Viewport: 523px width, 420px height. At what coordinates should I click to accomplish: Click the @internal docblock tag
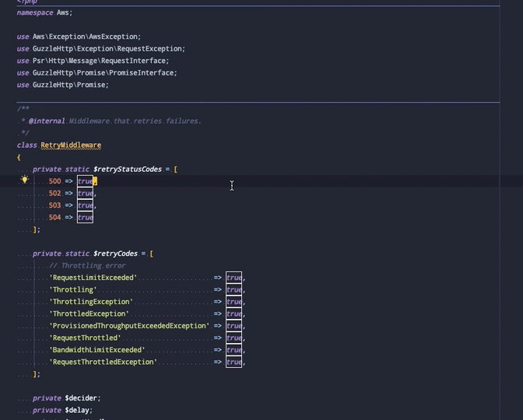(47, 121)
